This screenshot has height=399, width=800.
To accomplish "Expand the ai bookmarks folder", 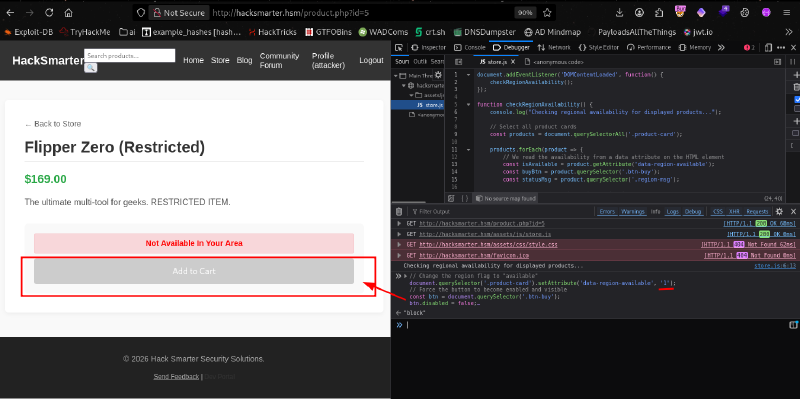I will pyautogui.click(x=127, y=32).
